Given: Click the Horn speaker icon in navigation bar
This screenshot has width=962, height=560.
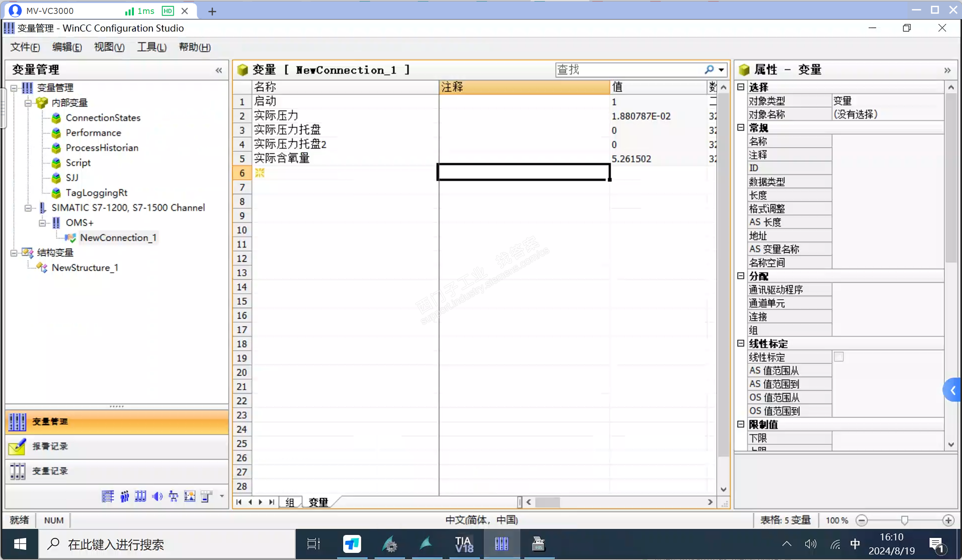Looking at the screenshot, I should [x=157, y=496].
